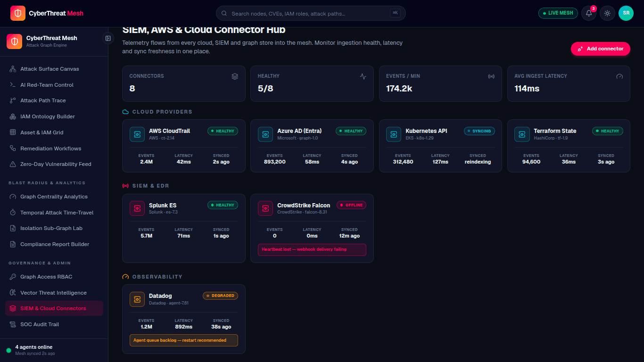The height and width of the screenshot is (362, 644).
Task: Click the Add connector button
Action: click(601, 49)
